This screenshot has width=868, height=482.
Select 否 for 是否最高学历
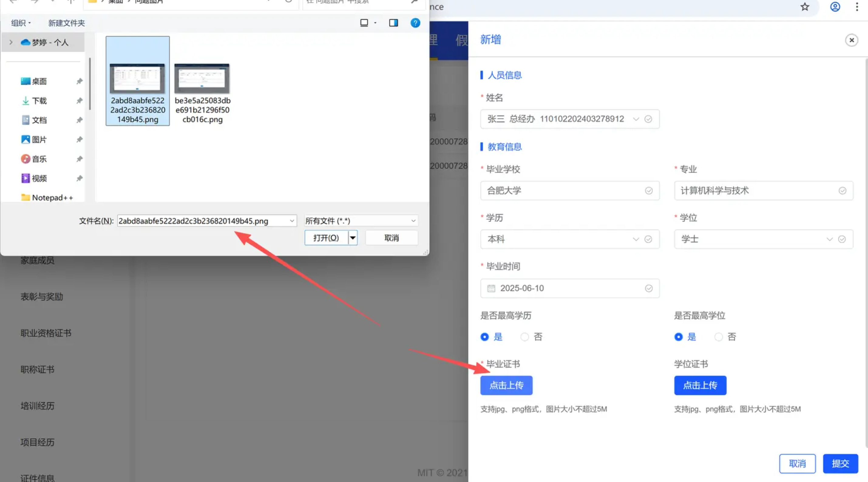point(525,337)
